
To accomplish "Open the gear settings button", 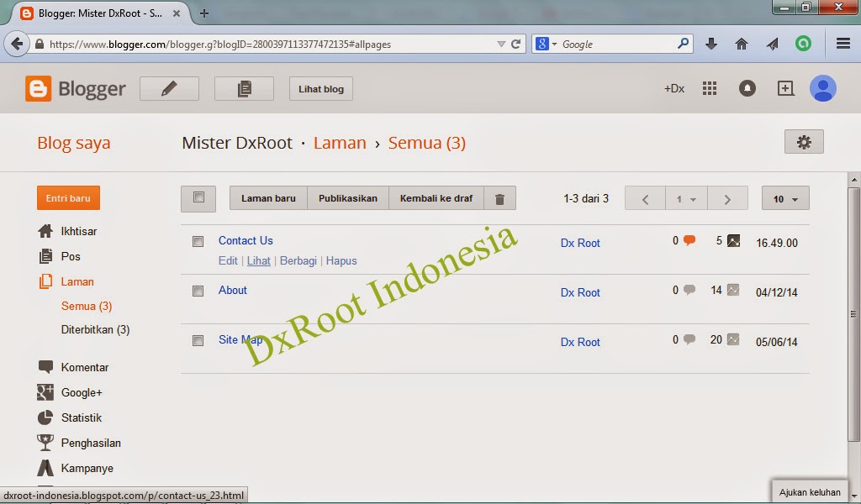I will click(x=804, y=142).
